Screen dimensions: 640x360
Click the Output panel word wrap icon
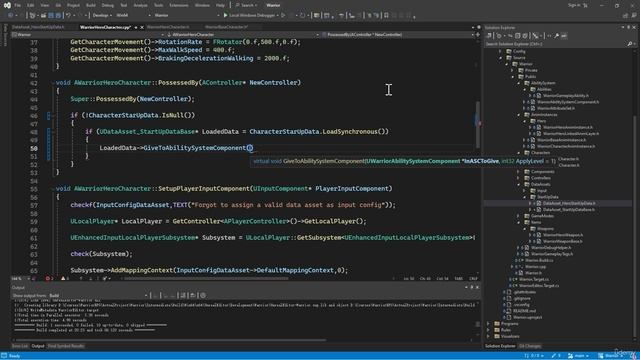(193, 296)
